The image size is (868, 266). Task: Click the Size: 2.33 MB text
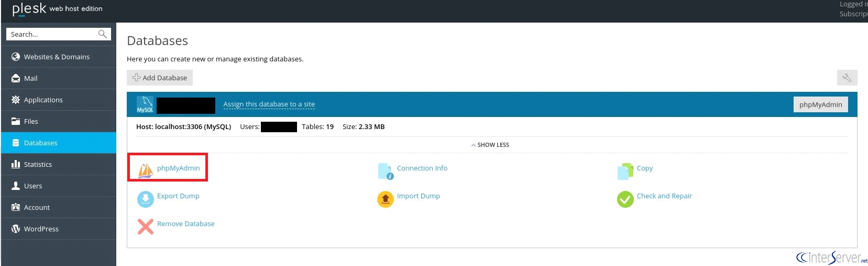(x=364, y=126)
